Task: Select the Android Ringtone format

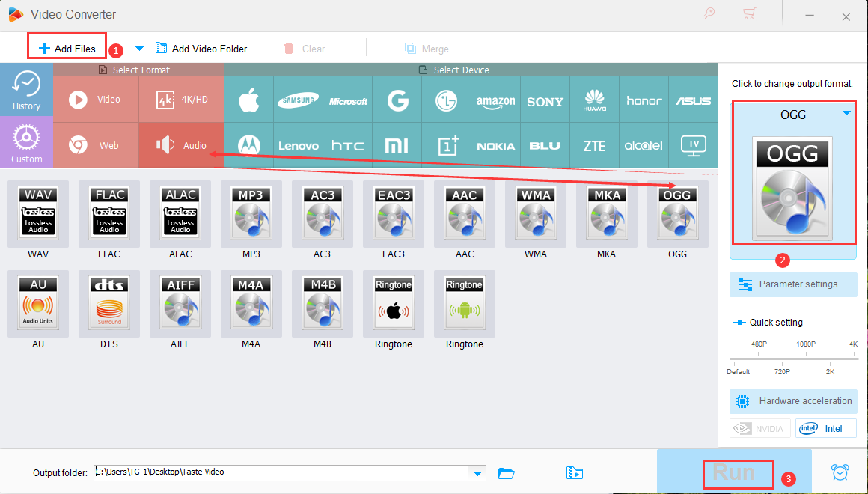Action: tap(465, 303)
